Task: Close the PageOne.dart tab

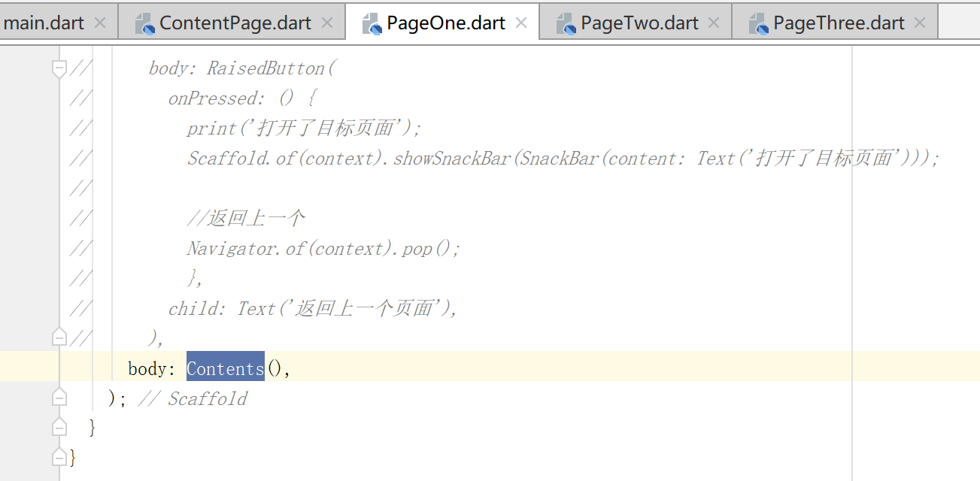Action: [520, 23]
